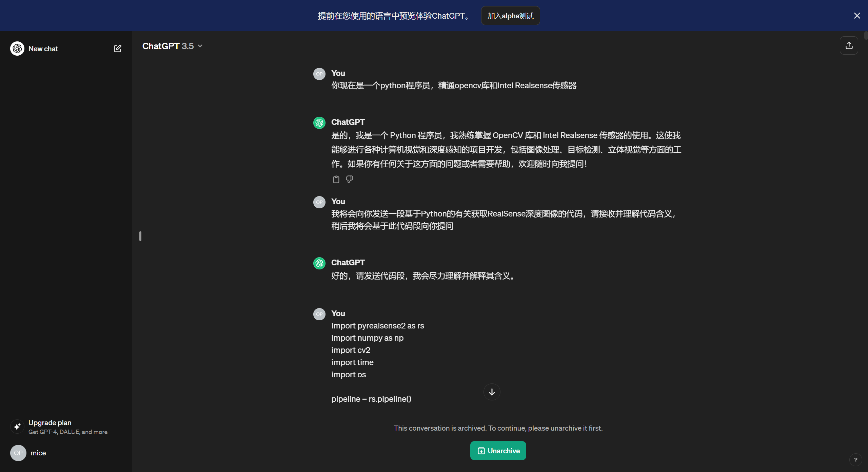
Task: Click the page scrollbar thumb at top right
Action: [866, 35]
